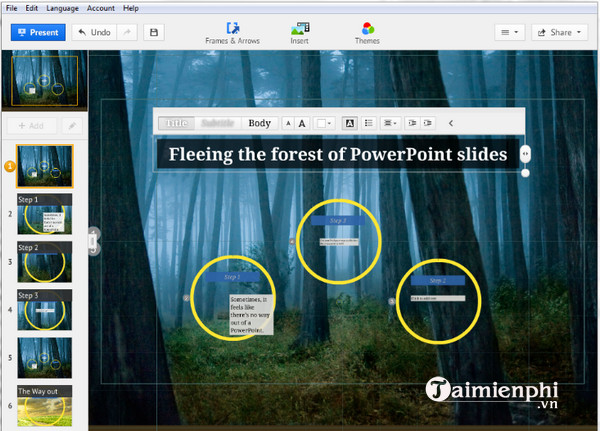Click the edit path pencil icon
600x431 pixels.
pos(72,126)
